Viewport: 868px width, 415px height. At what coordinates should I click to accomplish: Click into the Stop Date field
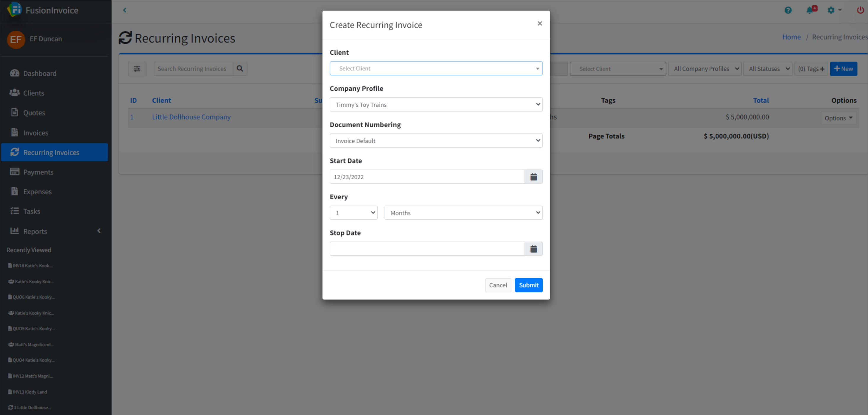(x=427, y=249)
